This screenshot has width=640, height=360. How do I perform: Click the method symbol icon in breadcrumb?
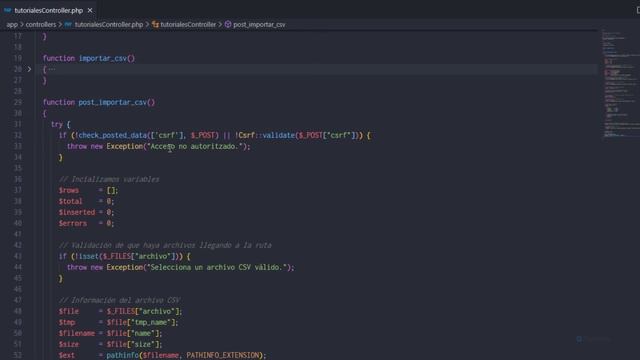[228, 24]
